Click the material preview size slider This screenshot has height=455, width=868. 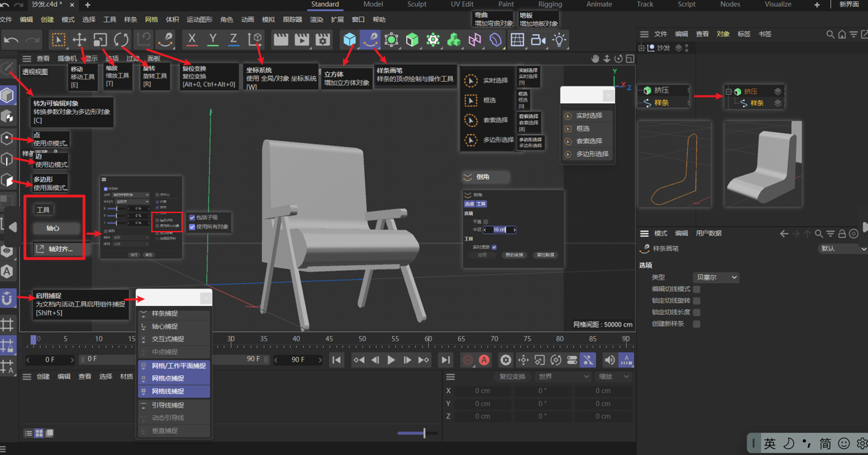click(423, 433)
